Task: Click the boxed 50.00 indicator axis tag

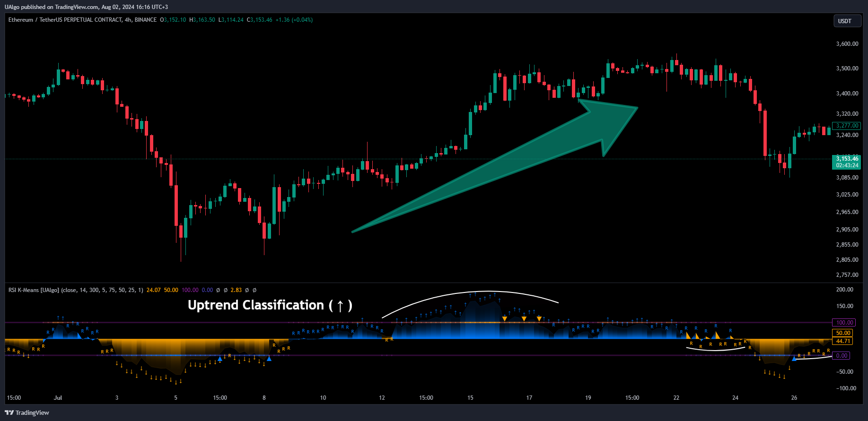Action: (x=843, y=333)
